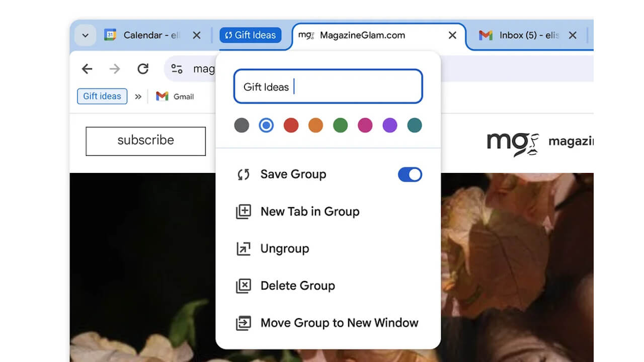Image resolution: width=644 pixels, height=362 pixels.
Task: Click the forward navigation arrow
Action: 115,69
